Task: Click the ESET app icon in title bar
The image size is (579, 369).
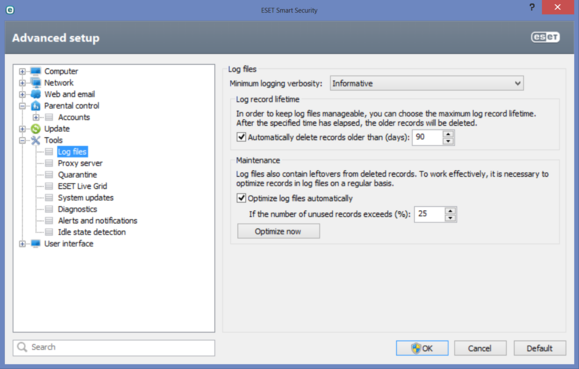Action: click(10, 10)
